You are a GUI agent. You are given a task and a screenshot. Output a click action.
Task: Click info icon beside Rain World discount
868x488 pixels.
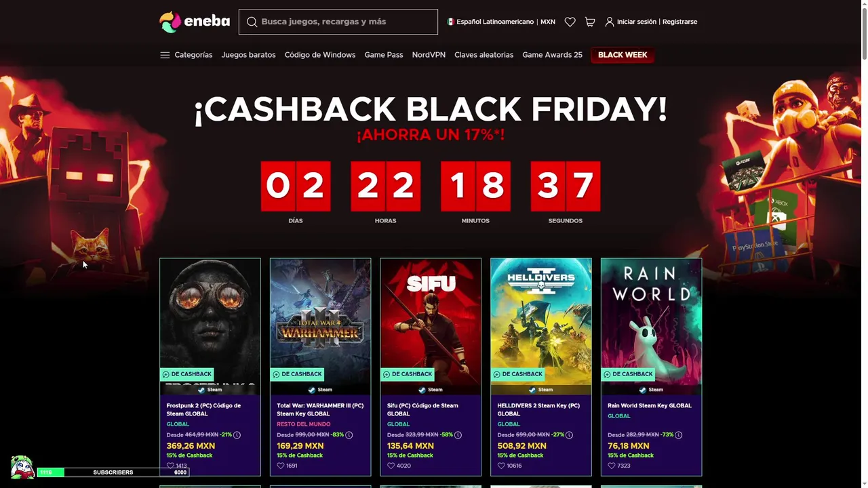[678, 435]
